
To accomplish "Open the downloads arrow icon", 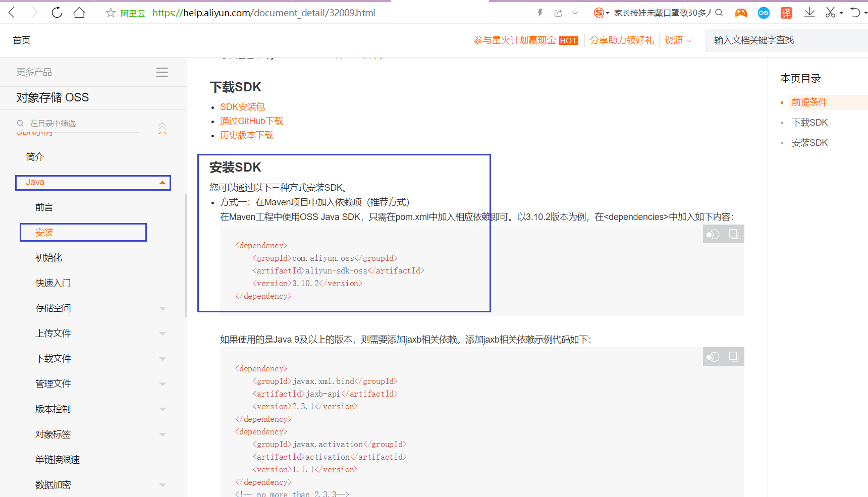I will [x=809, y=13].
